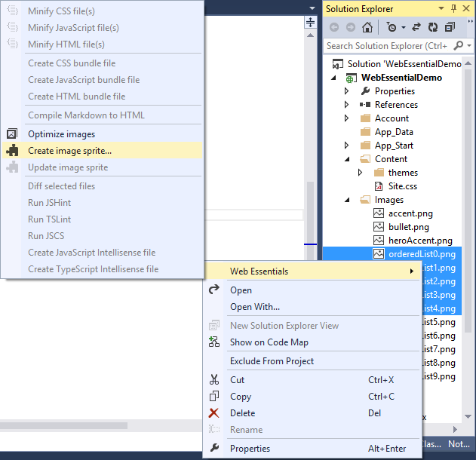Click Solution Explorer scrollbar up arrow
Screen dimensions: 476x460
pos(468,63)
